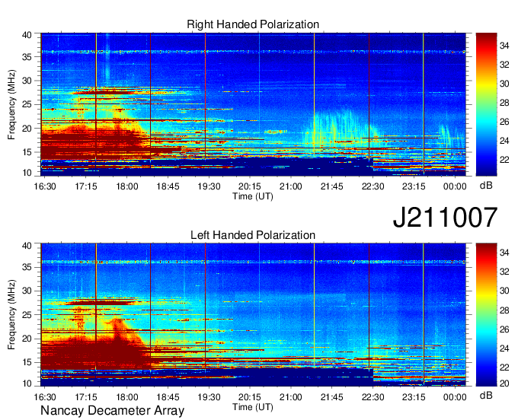Click 19:30 tick on top plot time axis
Screen dimensions: 518x420
tap(209, 186)
